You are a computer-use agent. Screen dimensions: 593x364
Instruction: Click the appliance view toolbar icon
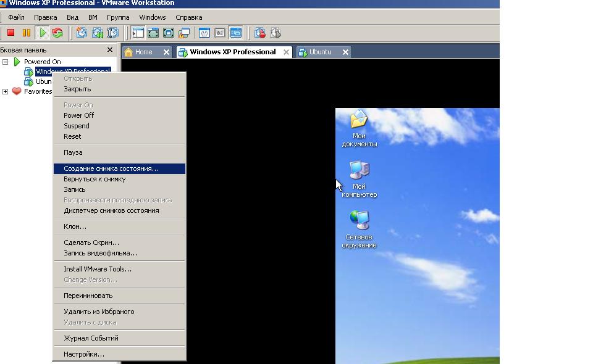pyautogui.click(x=220, y=33)
